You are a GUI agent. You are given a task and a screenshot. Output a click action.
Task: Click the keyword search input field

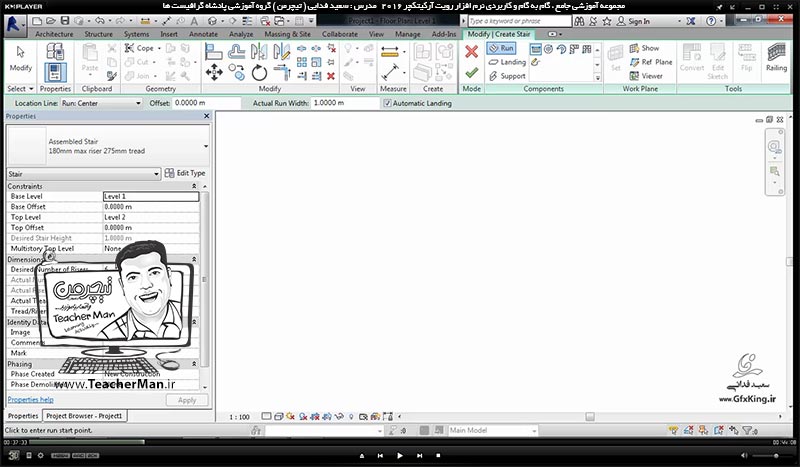[519, 21]
